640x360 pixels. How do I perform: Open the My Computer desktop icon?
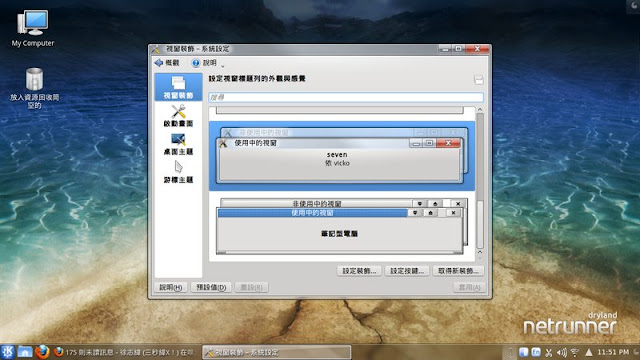(x=33, y=28)
